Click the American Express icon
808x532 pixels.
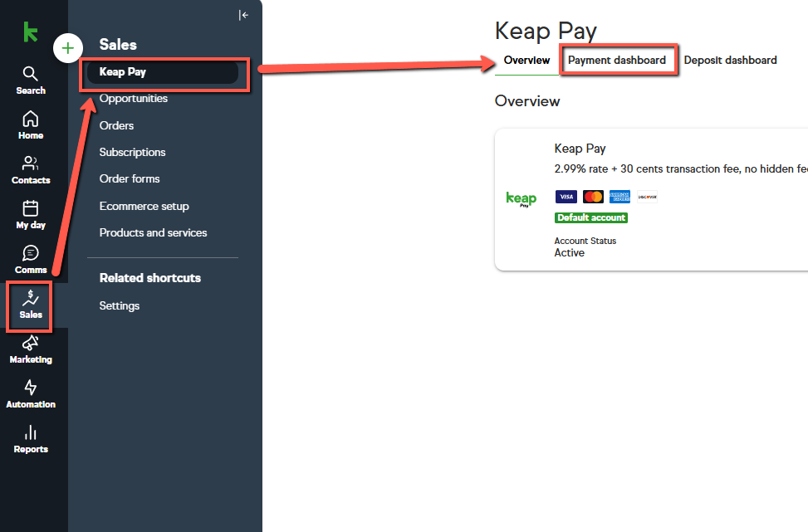tap(620, 197)
